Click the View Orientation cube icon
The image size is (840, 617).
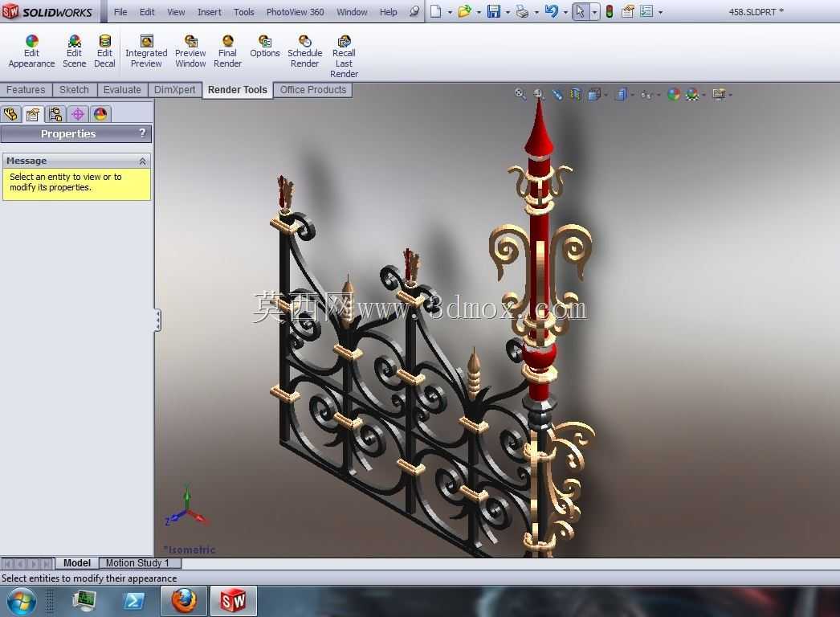(x=593, y=94)
